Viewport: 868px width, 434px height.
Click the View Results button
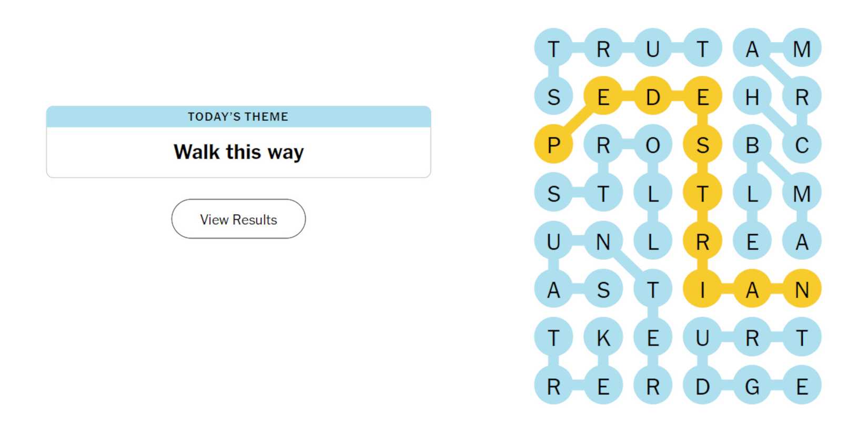pyautogui.click(x=238, y=219)
